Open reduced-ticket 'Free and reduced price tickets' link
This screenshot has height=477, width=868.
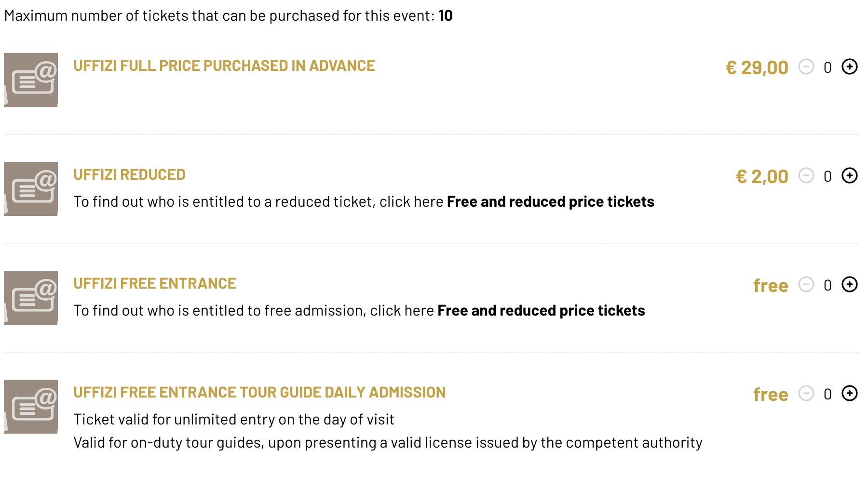click(550, 201)
